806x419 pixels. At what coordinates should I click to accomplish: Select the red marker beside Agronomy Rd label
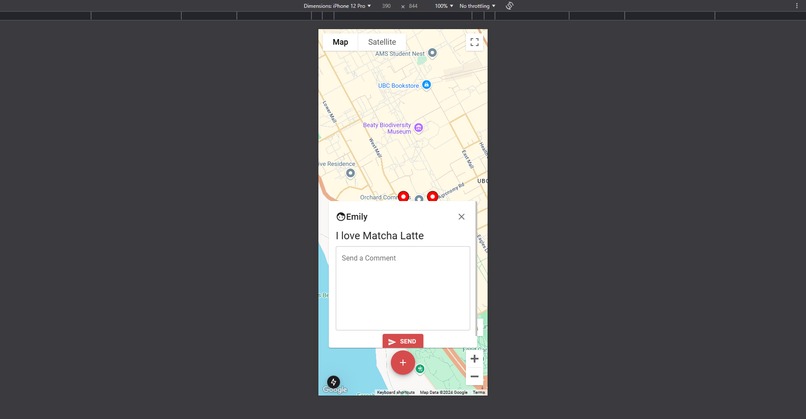pyautogui.click(x=433, y=196)
